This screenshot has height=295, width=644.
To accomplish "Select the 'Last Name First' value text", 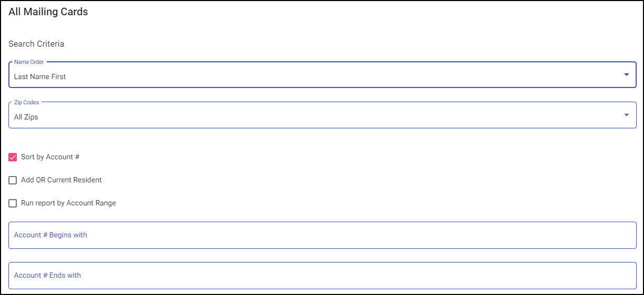I will click(x=40, y=77).
